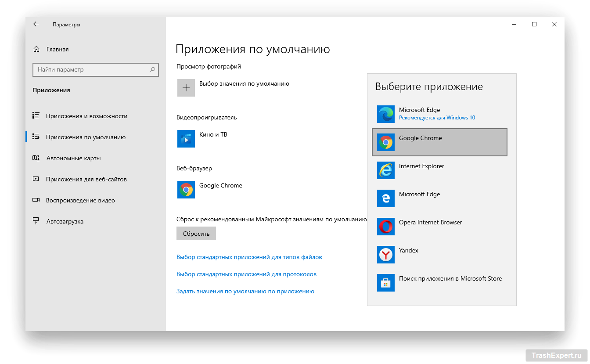Maximize the Параметры window
Image resolution: width=590 pixels, height=364 pixels.
click(534, 25)
